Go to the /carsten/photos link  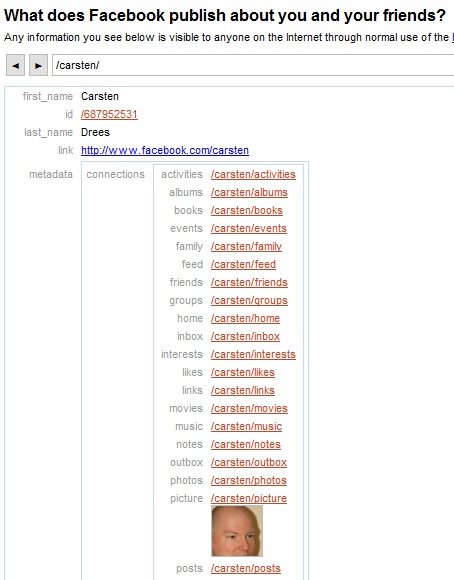[x=249, y=480]
